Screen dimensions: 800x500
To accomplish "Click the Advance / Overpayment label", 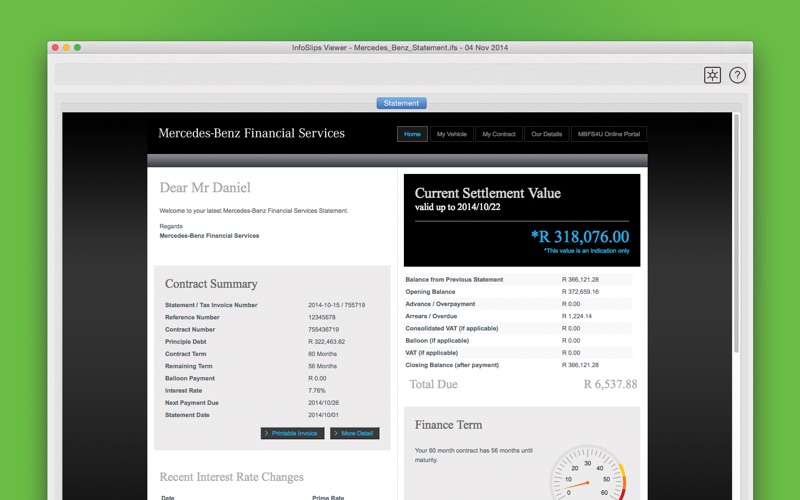I will point(440,304).
